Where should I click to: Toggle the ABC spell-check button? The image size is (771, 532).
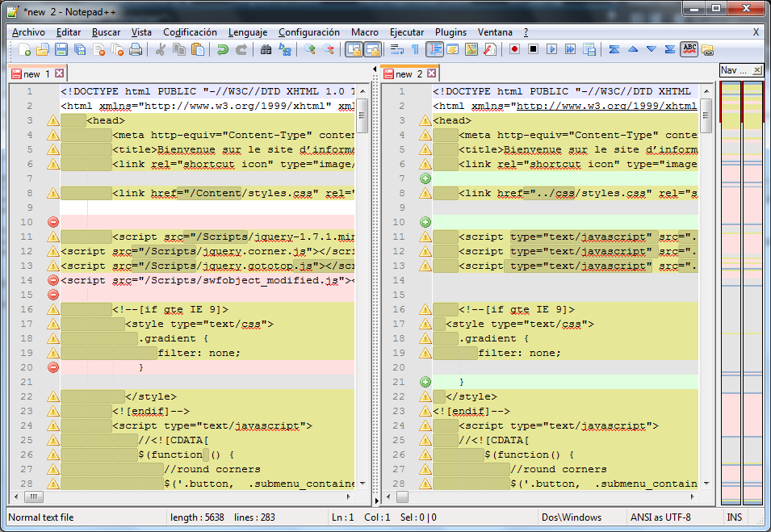pos(689,50)
